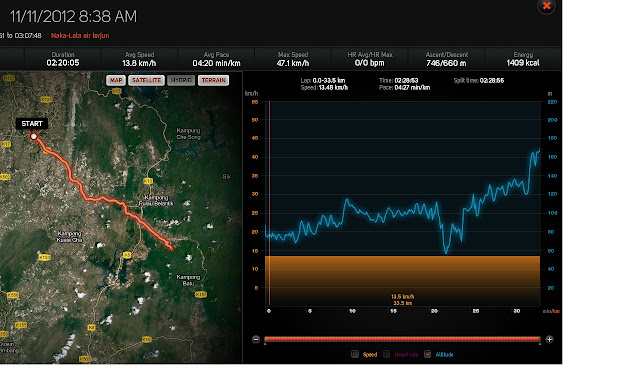This screenshot has width=640, height=378.
Task: Zoom in the chart with plus icon
Action: (x=549, y=339)
